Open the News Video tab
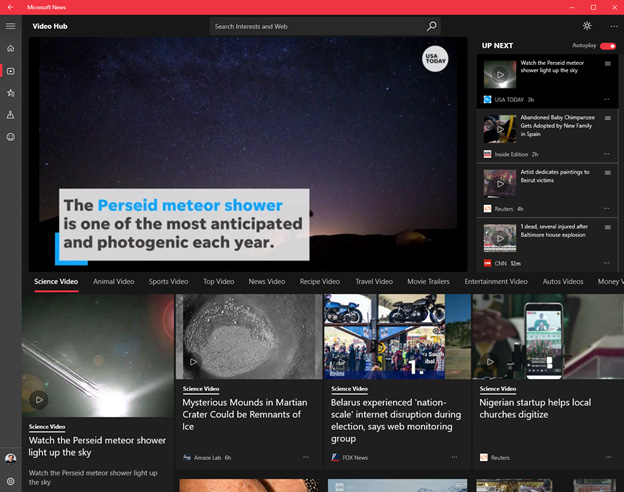The image size is (624, 492). 267,282
